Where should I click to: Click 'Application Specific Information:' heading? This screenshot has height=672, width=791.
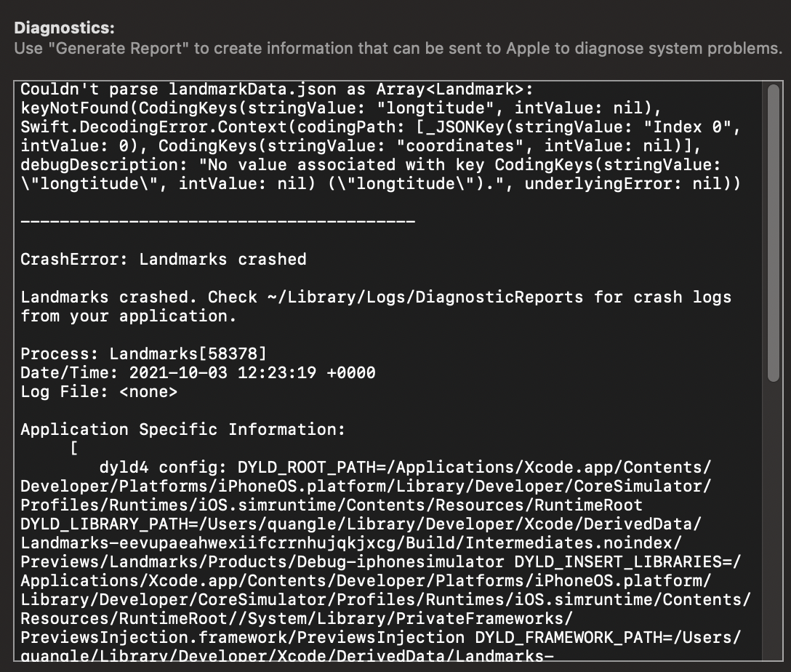pyautogui.click(x=182, y=429)
